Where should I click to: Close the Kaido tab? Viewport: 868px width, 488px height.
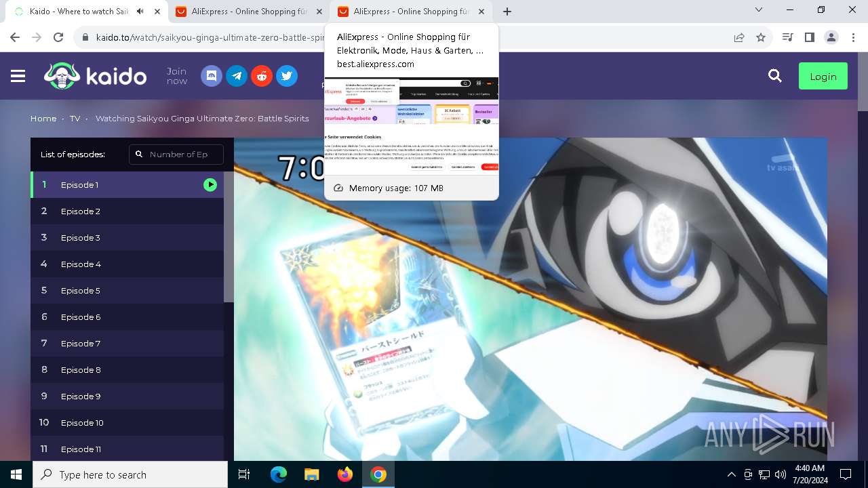pos(157,12)
